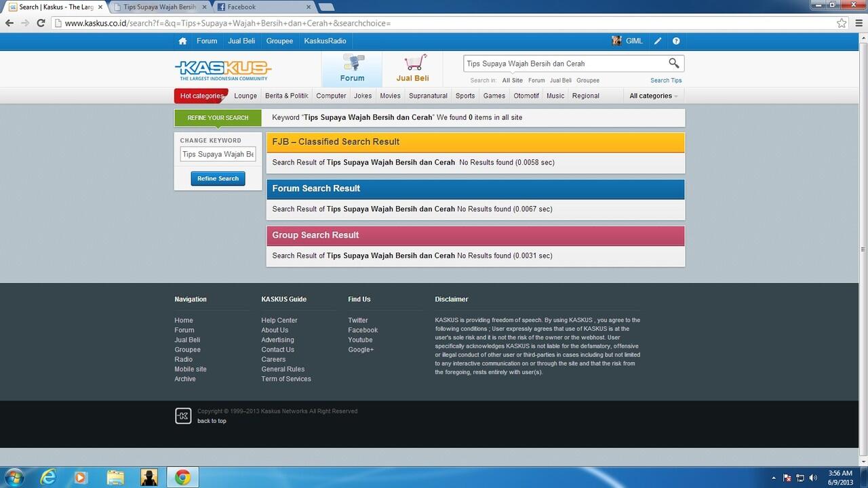Image resolution: width=868 pixels, height=488 pixels.
Task: Click Refine Search button
Action: (218, 178)
